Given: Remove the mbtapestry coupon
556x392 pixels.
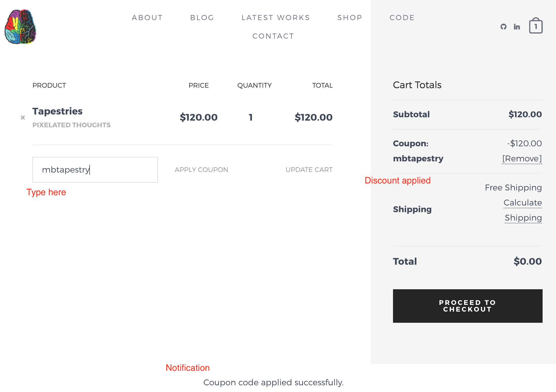Looking at the screenshot, I should [x=522, y=159].
